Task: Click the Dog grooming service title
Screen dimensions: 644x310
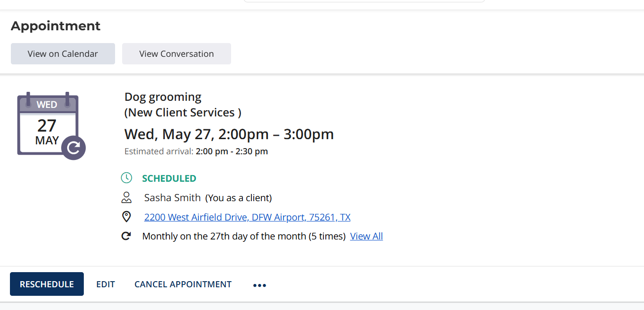Action: pos(163,97)
